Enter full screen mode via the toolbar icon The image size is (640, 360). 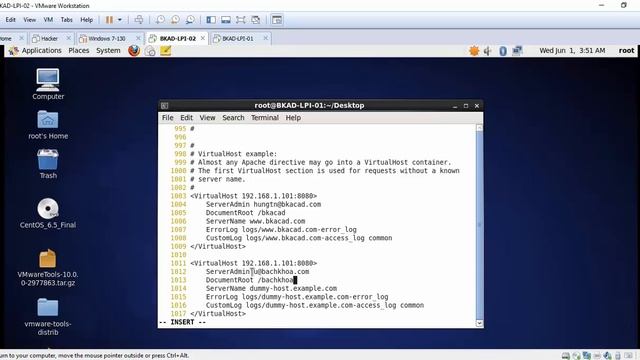pos(241,20)
